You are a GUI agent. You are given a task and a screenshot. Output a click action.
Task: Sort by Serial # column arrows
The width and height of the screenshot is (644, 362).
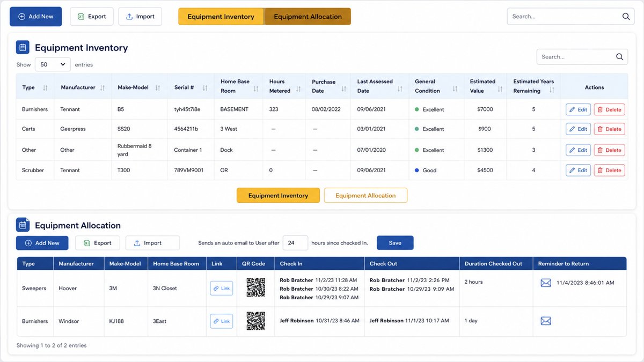(204, 87)
